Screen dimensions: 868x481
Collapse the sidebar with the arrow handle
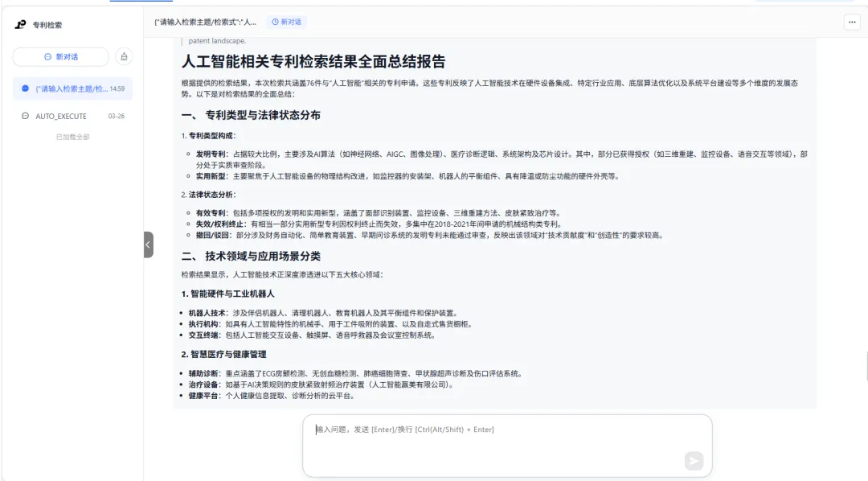click(x=149, y=245)
